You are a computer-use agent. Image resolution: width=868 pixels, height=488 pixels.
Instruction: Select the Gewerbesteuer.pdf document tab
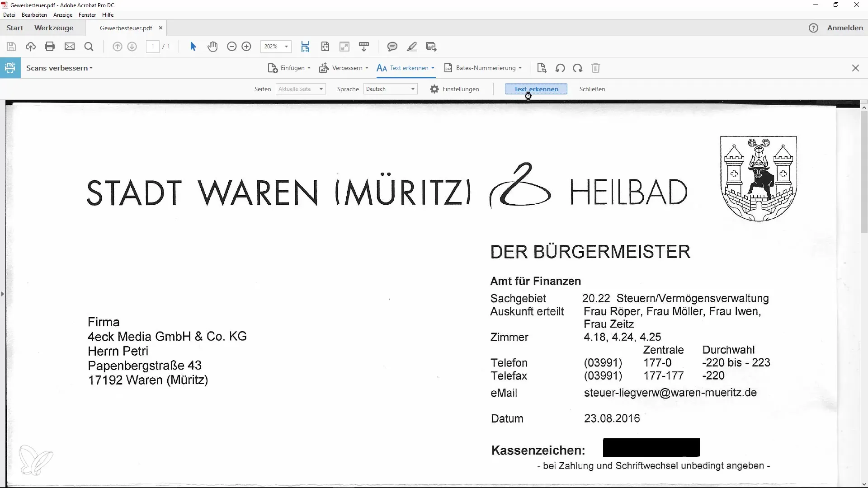pyautogui.click(x=126, y=28)
